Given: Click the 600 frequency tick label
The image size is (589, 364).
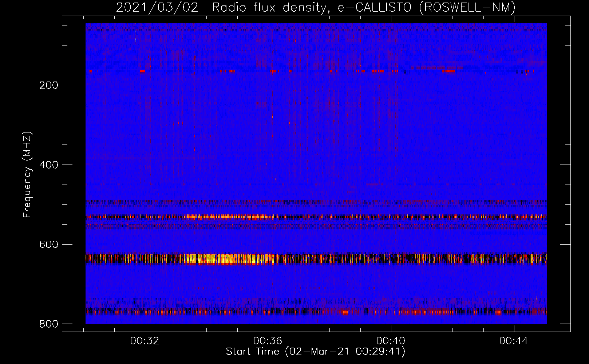Looking at the screenshot, I should pos(49,244).
